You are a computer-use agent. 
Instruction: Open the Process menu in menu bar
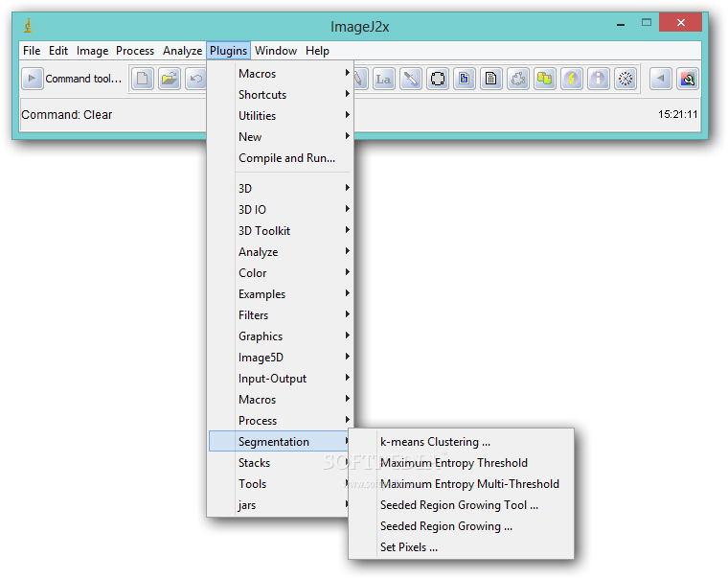(135, 51)
